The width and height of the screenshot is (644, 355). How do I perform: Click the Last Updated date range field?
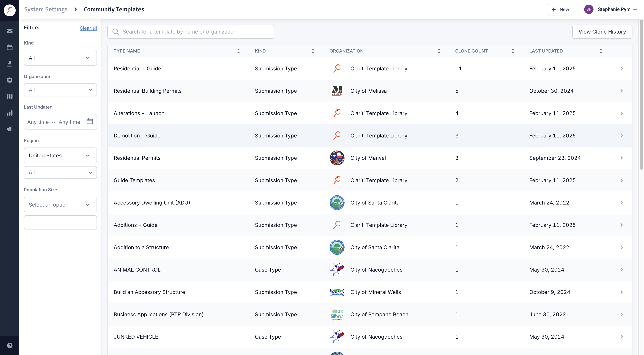pos(60,122)
